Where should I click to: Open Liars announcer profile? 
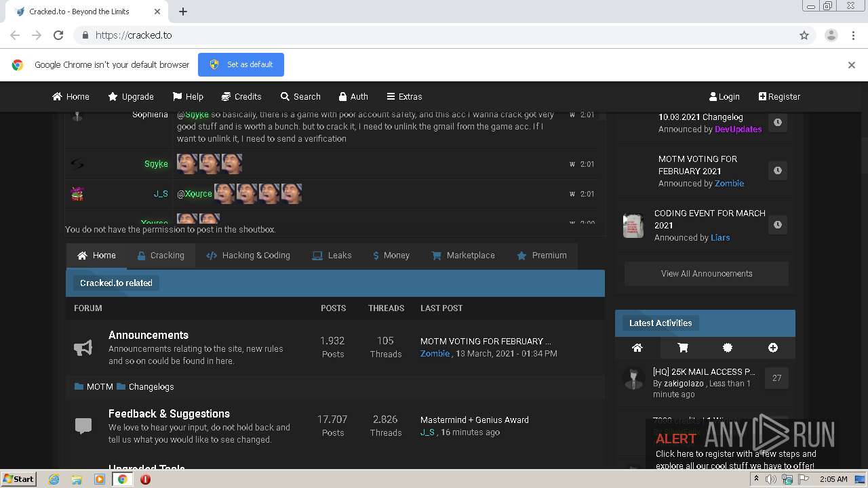[x=720, y=237]
